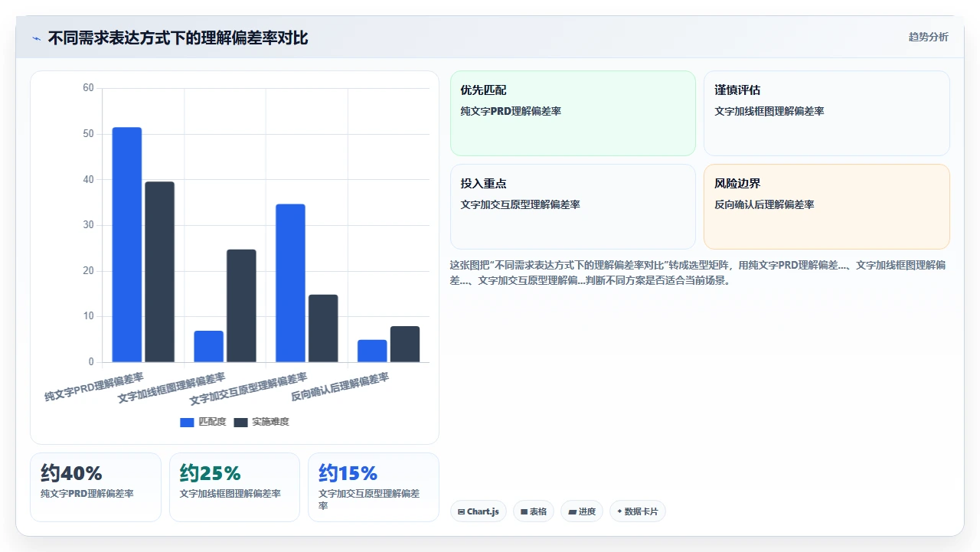Click the title icon beside 不同需求表达方式下的理解偏差率对比
The width and height of the screenshot is (980, 552).
coord(36,38)
